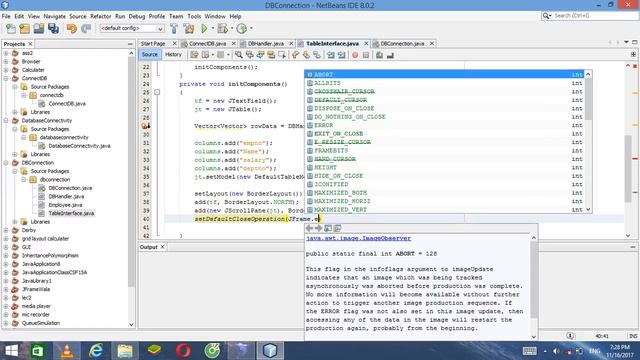640x360 pixels.
Task: Click the Build Project hammer icon
Action: click(x=174, y=29)
